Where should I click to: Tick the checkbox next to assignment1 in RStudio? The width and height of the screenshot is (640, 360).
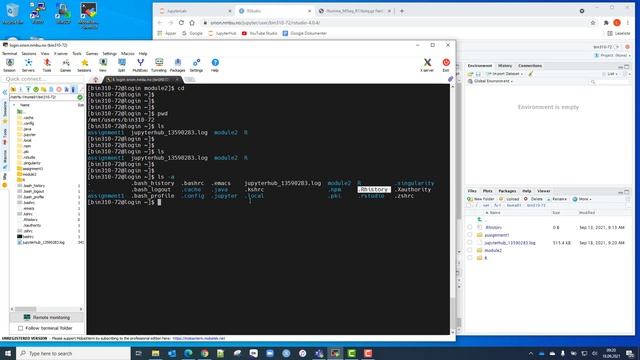point(470,235)
